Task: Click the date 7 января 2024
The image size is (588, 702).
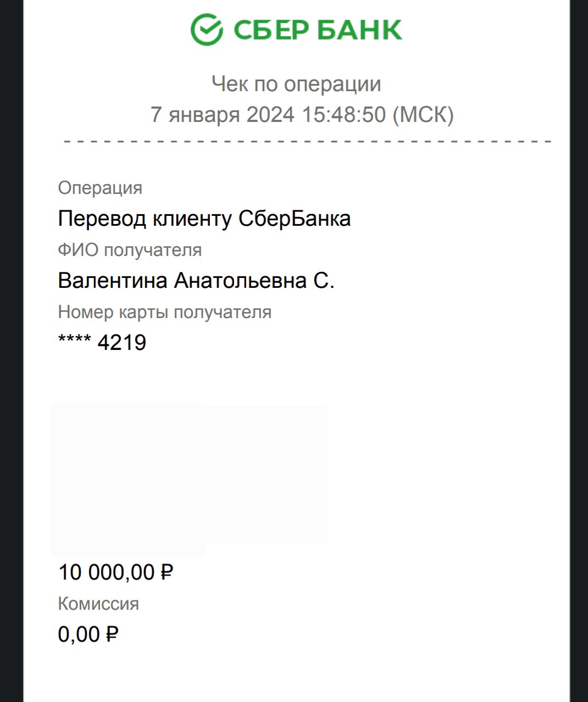Action: point(223,115)
